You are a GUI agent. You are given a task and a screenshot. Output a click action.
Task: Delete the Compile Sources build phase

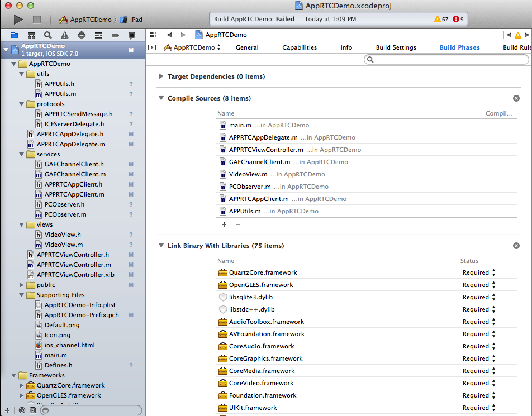click(x=516, y=98)
